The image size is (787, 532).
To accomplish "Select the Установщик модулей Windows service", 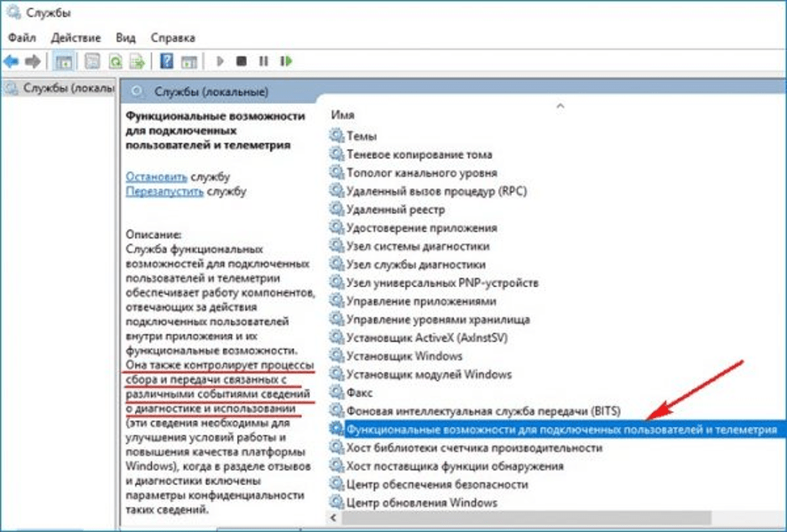I will click(x=429, y=374).
